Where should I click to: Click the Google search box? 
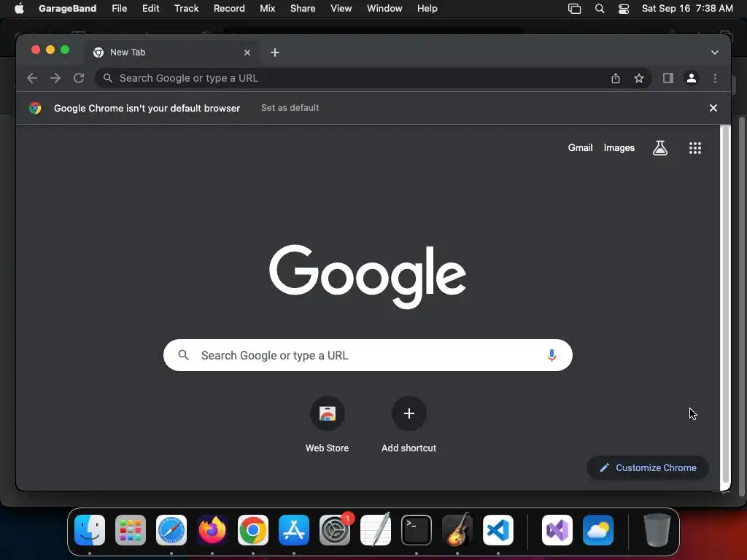coord(368,355)
